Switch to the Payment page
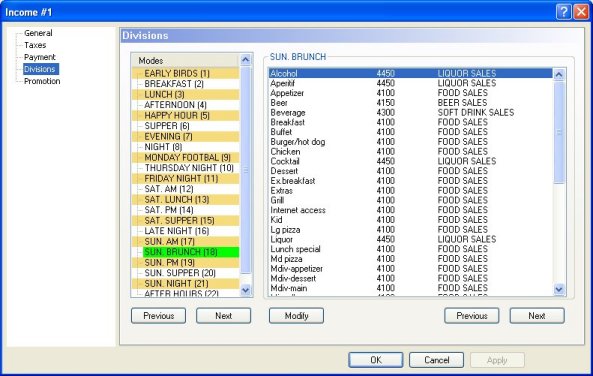Viewport: 593px width, 376px height. click(x=40, y=57)
